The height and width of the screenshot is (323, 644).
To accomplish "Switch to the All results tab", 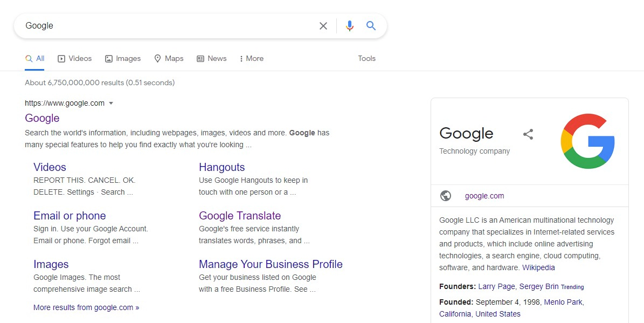I will (x=34, y=58).
